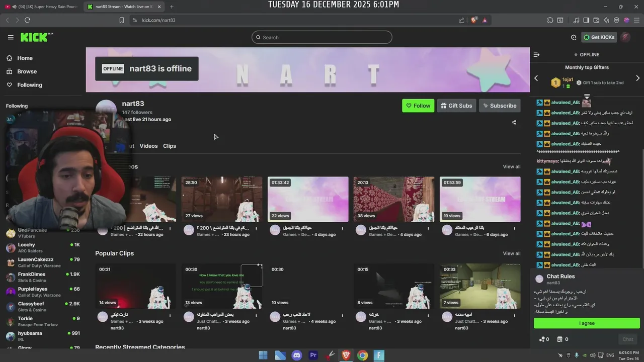The height and width of the screenshot is (362, 644).
Task: Open Discord from the taskbar
Action: (297, 355)
